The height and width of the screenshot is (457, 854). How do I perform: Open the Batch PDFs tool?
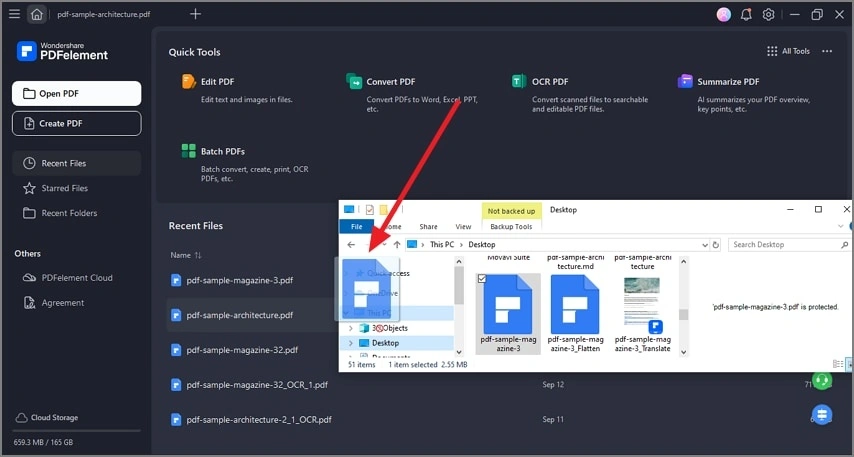[222, 151]
